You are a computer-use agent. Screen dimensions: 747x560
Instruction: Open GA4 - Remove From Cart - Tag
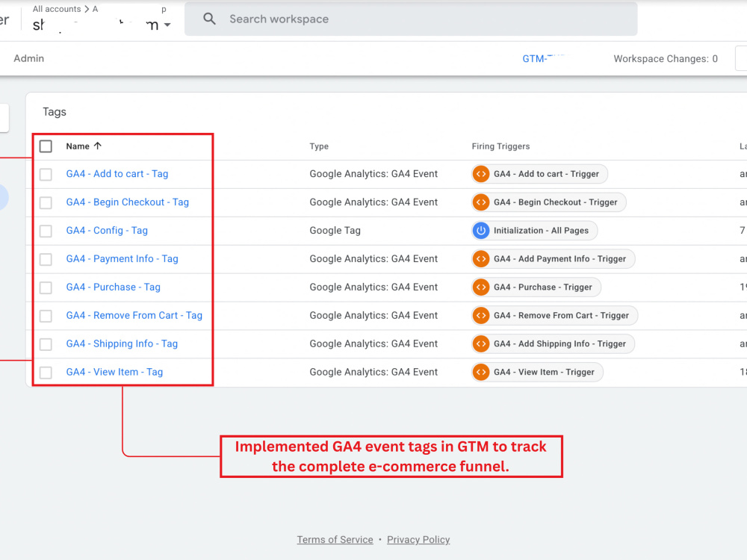[134, 315]
